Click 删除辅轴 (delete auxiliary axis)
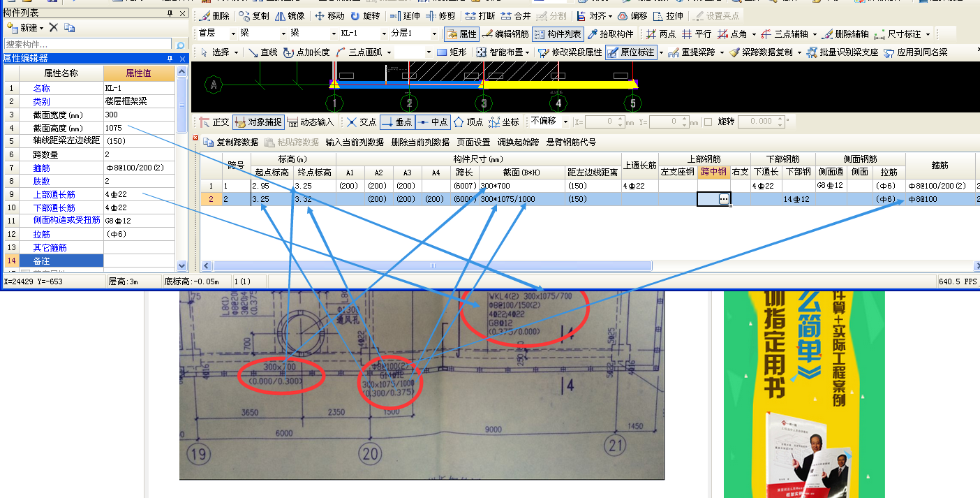The height and width of the screenshot is (498, 980). (845, 34)
